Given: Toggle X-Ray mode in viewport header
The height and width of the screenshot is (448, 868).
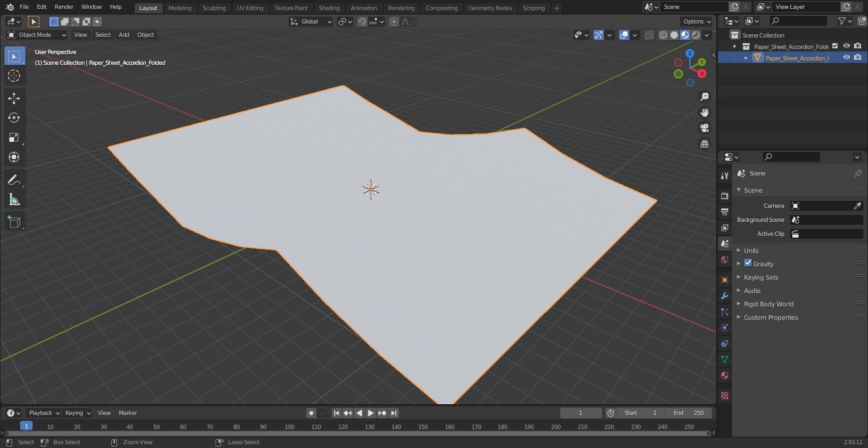Looking at the screenshot, I should 649,35.
